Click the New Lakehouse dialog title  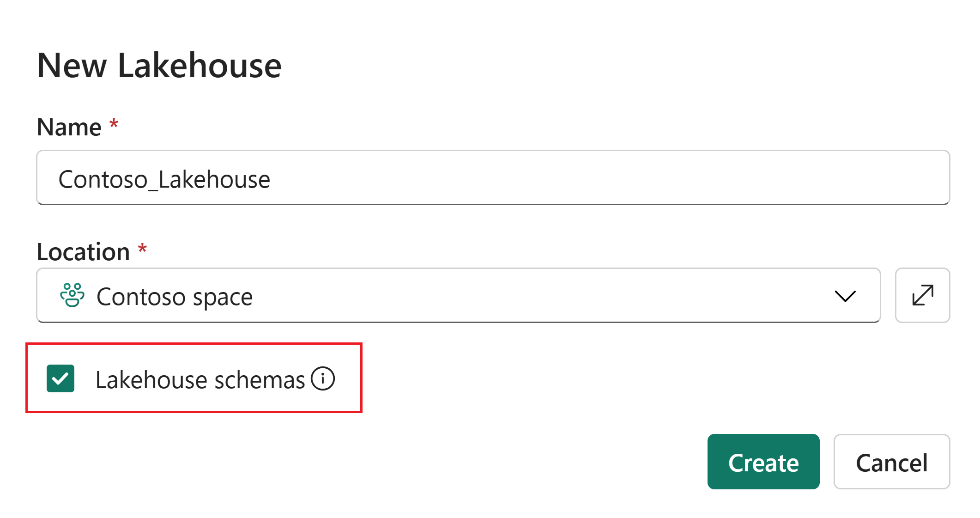(159, 66)
